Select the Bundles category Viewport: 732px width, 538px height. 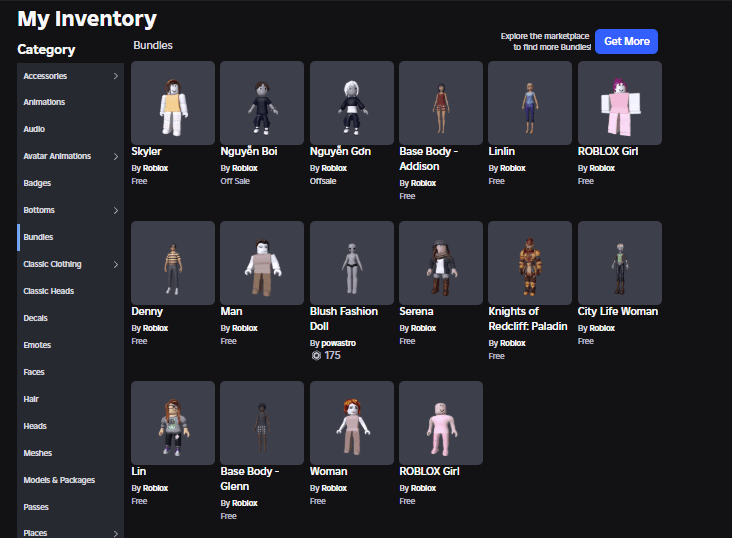click(70, 237)
